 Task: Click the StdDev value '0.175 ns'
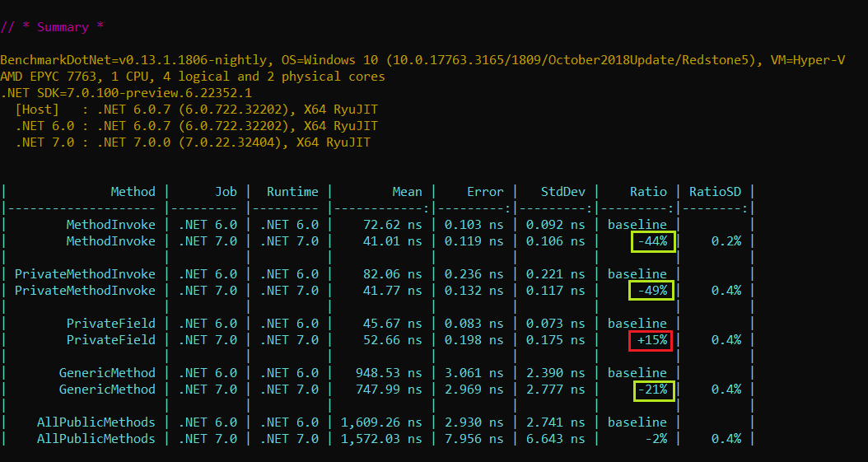coord(556,340)
